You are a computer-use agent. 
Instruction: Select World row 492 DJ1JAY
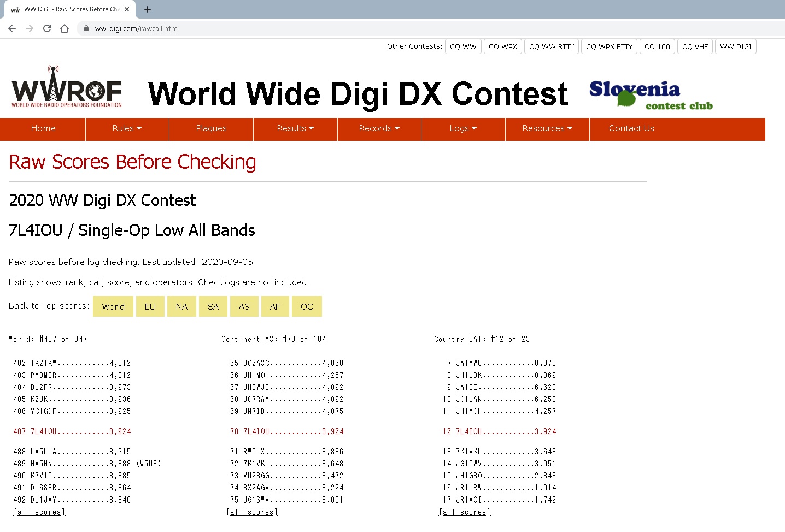(72, 500)
